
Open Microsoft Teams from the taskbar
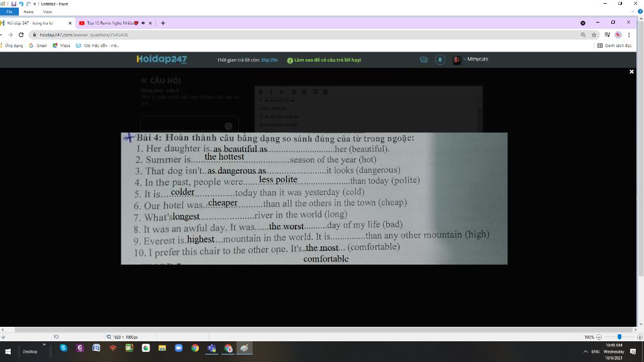click(x=211, y=348)
